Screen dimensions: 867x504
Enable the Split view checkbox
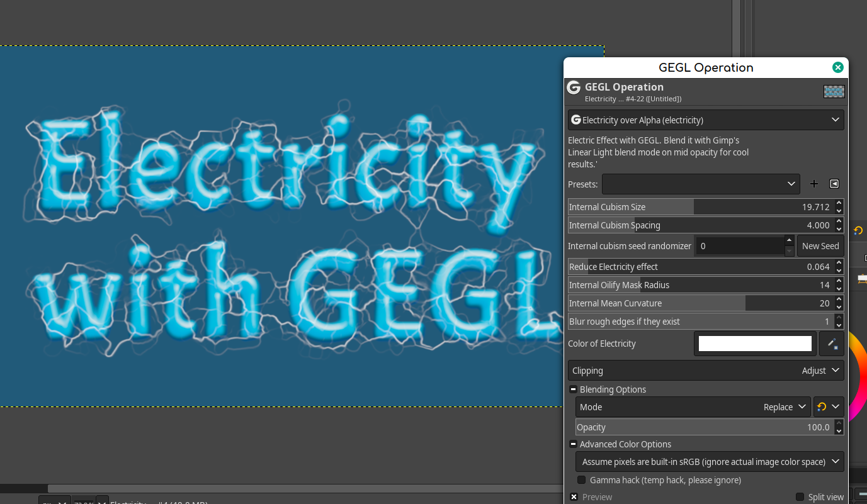[x=800, y=497]
